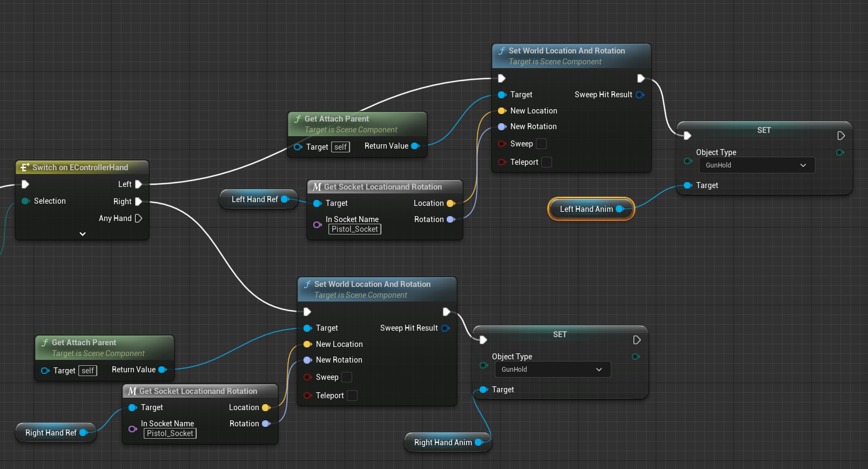Open the upper GunHold Object Type dropdown

tap(756, 165)
